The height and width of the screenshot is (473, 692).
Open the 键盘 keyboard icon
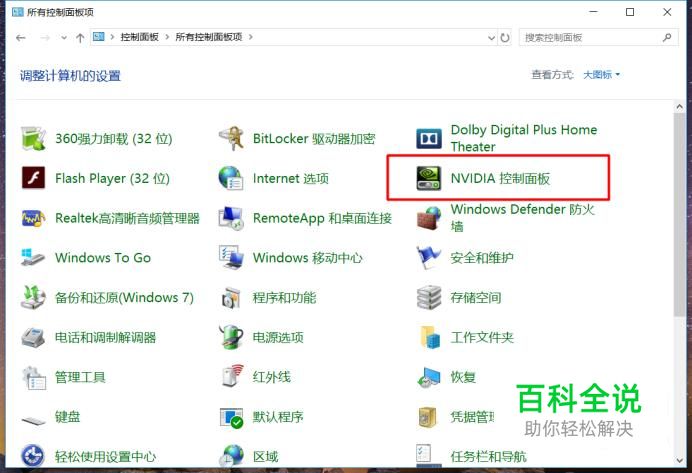[x=33, y=420]
